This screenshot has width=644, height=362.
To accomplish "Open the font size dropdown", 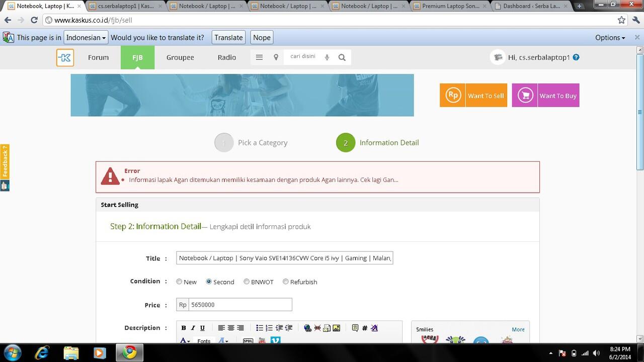I will 223,340.
